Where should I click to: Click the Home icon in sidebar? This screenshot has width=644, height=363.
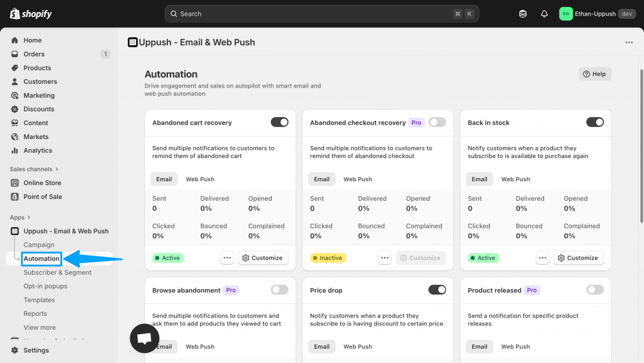coord(15,40)
